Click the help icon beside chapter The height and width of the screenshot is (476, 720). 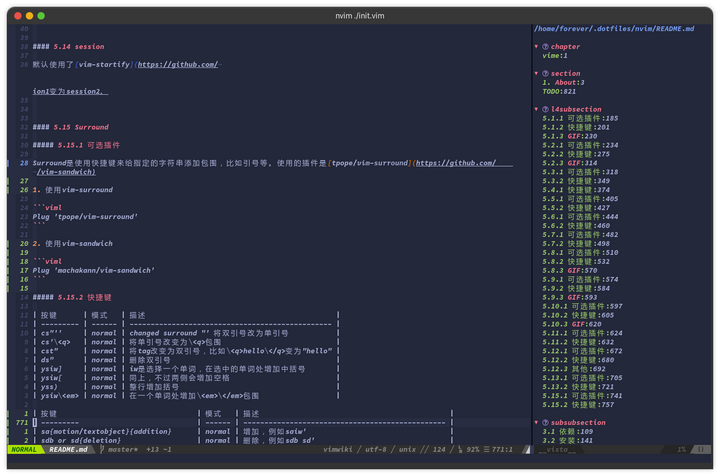tap(545, 46)
